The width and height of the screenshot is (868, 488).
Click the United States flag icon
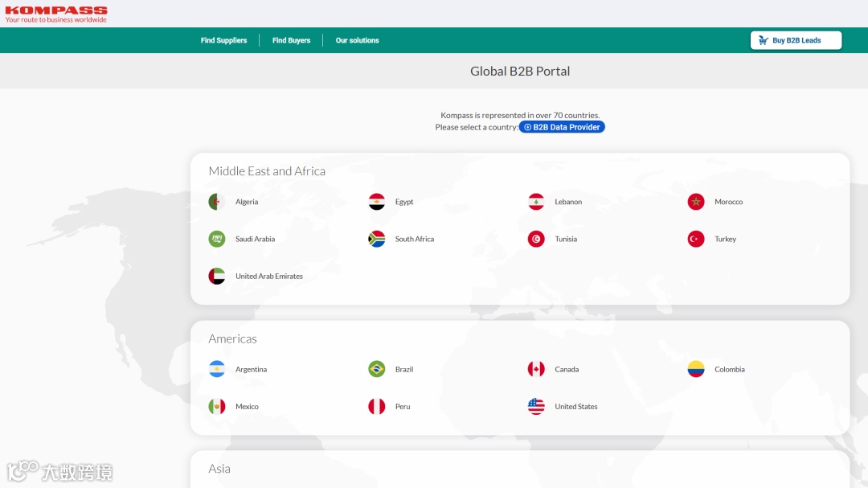click(536, 406)
